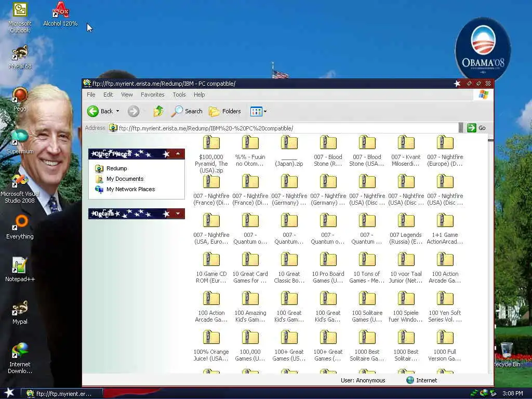Open the Edit menu
The image size is (532, 399).
click(x=108, y=95)
